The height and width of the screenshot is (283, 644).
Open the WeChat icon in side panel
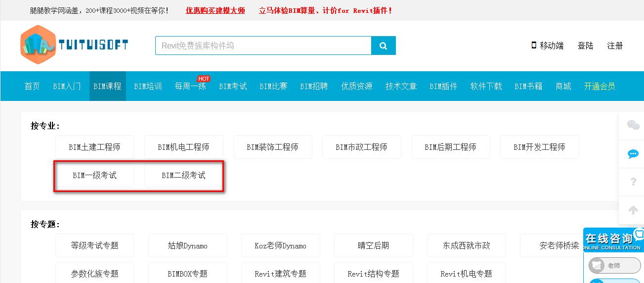633,125
